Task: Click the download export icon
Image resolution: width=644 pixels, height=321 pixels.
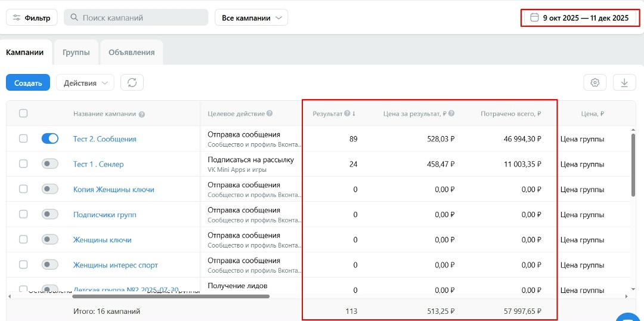Action: 624,82
